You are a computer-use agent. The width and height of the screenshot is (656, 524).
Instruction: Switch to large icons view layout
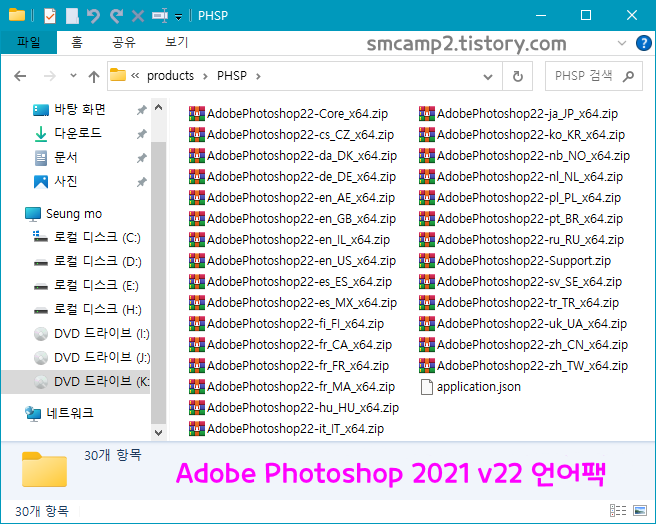[x=640, y=511]
